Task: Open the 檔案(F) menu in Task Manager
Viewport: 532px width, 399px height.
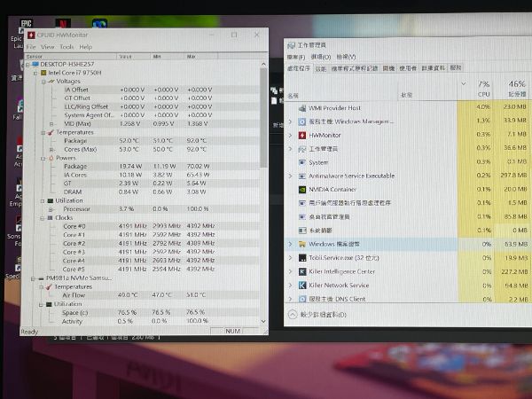Action: 296,57
